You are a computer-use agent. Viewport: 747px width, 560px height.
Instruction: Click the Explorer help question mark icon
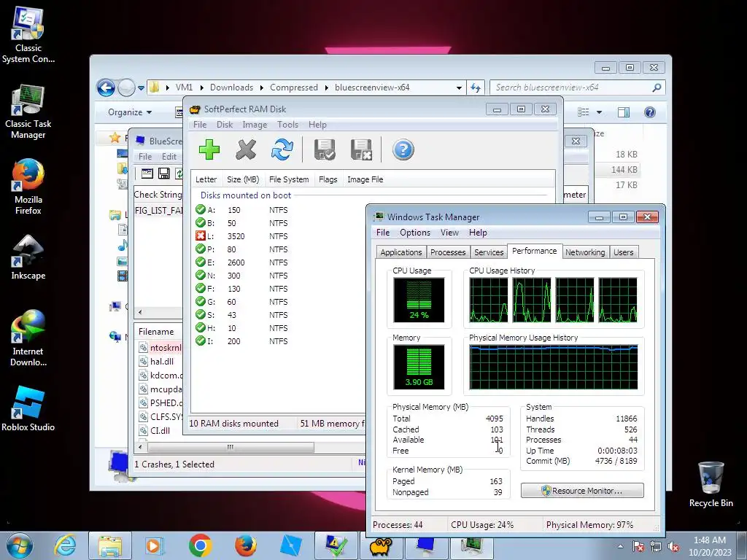(650, 112)
